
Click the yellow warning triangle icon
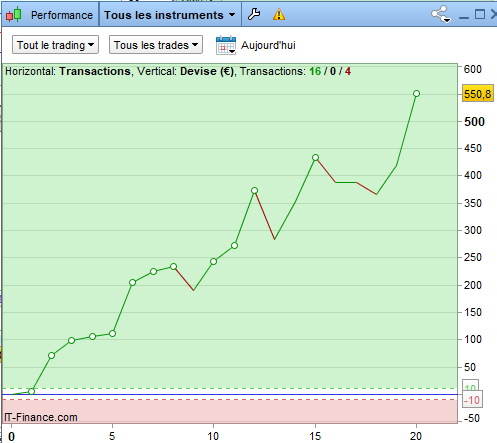pyautogui.click(x=279, y=15)
